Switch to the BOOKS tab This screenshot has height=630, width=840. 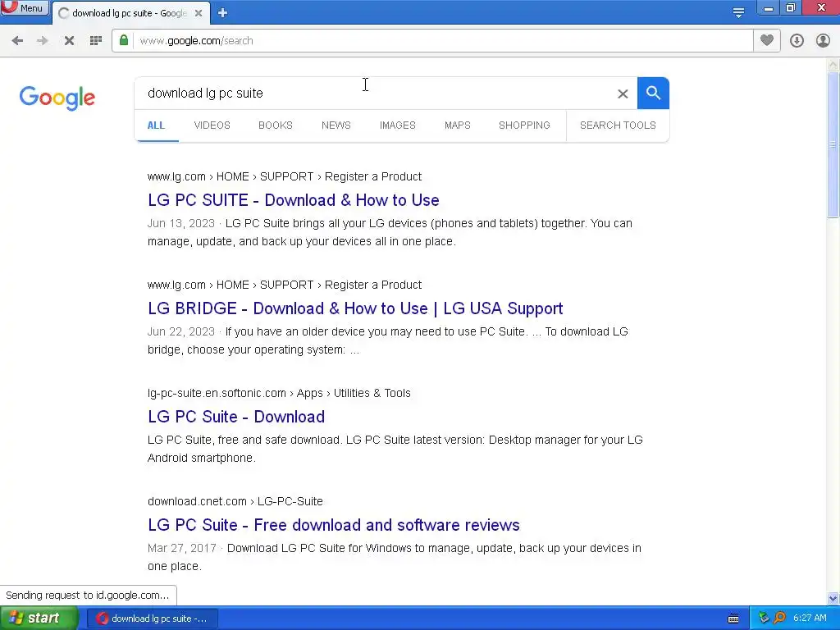[x=276, y=126]
